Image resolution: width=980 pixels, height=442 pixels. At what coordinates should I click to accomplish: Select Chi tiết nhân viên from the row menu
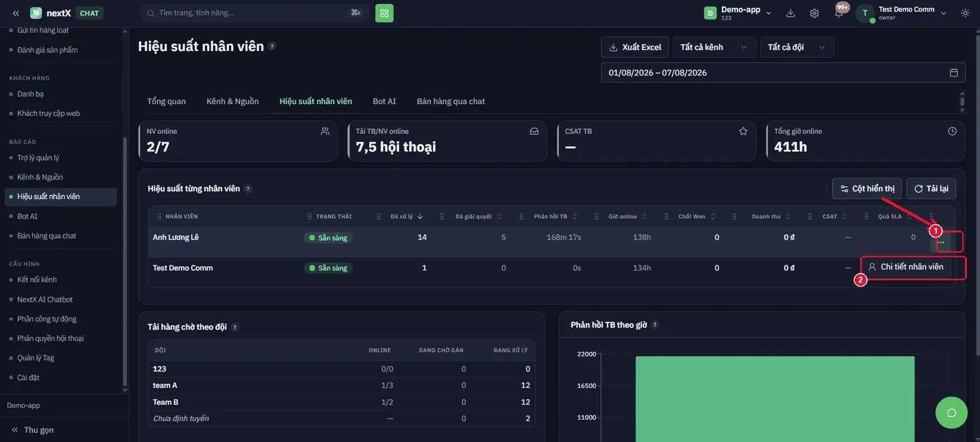(x=906, y=267)
